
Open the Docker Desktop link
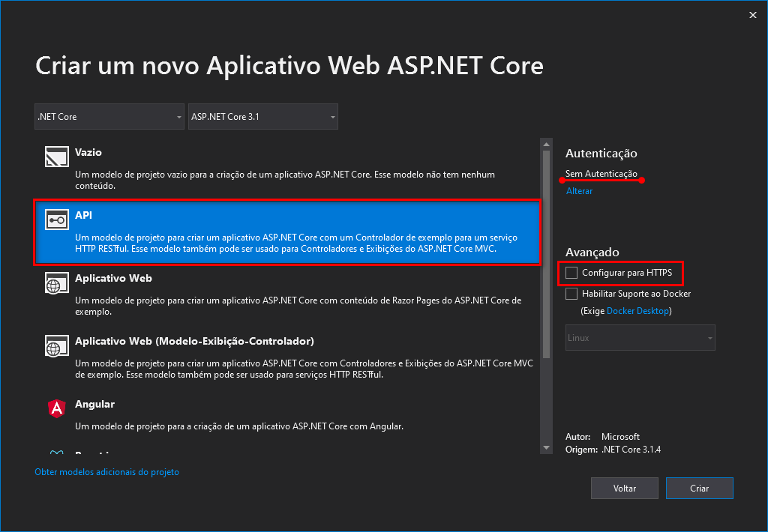click(x=637, y=310)
